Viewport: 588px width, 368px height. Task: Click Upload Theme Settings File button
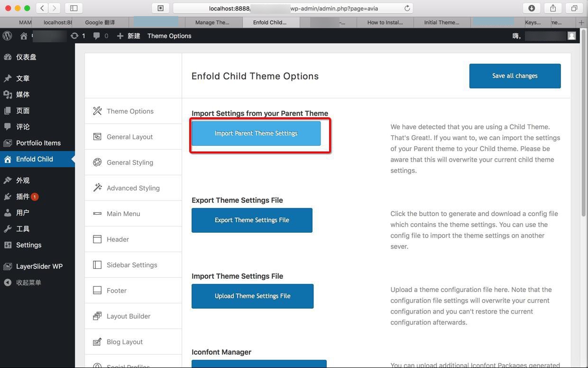point(252,296)
